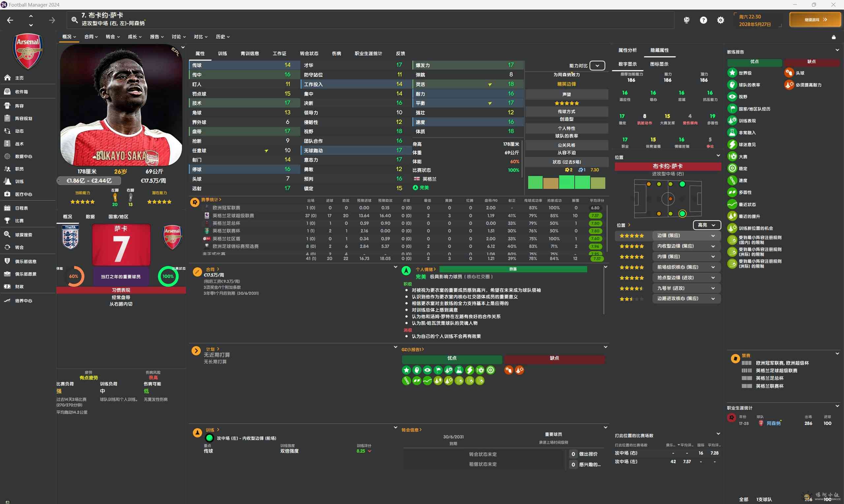Open 概况 dropdown menu

coord(69,37)
